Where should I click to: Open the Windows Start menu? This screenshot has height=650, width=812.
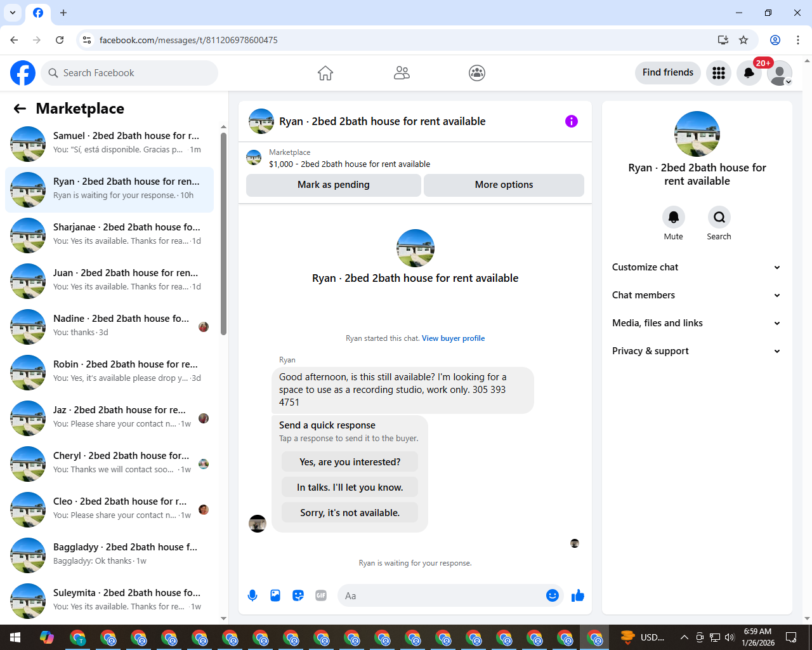(15, 637)
